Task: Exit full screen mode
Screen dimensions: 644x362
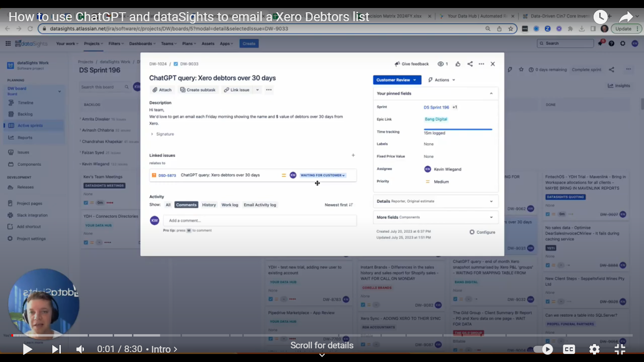Action: (x=620, y=349)
